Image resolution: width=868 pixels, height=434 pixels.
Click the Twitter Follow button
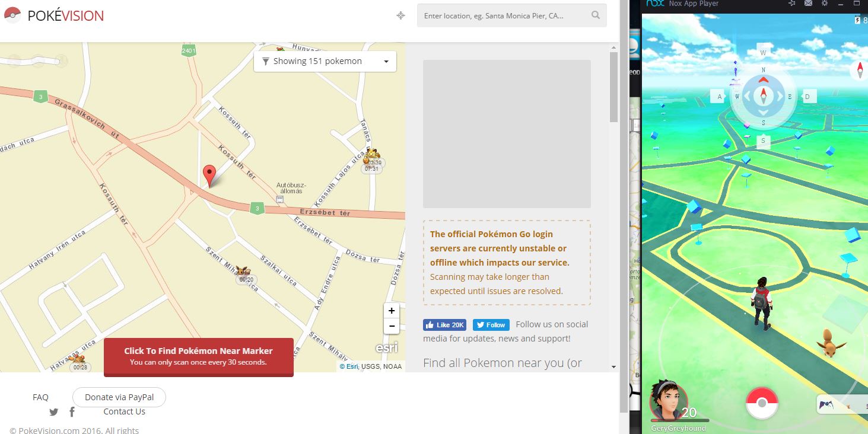pos(491,325)
